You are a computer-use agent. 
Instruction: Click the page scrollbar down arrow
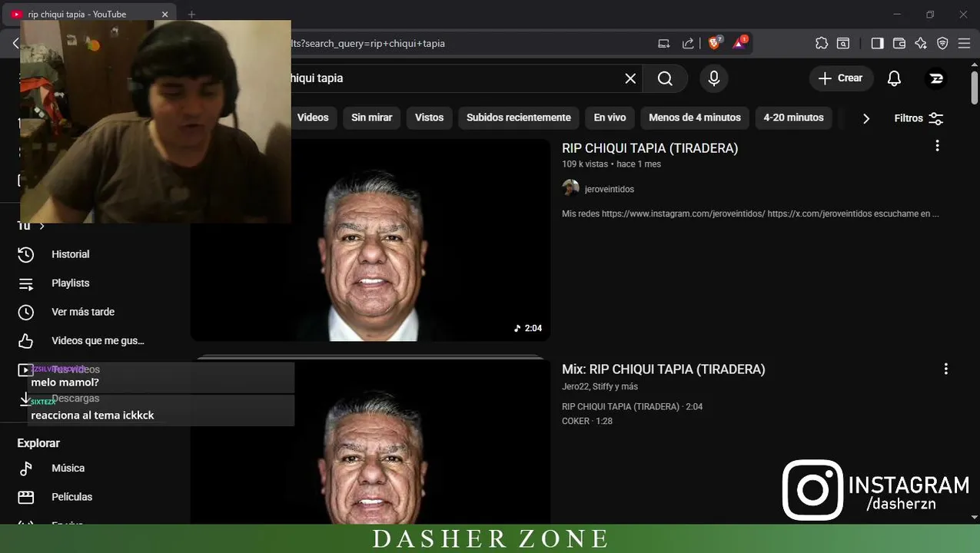click(975, 518)
